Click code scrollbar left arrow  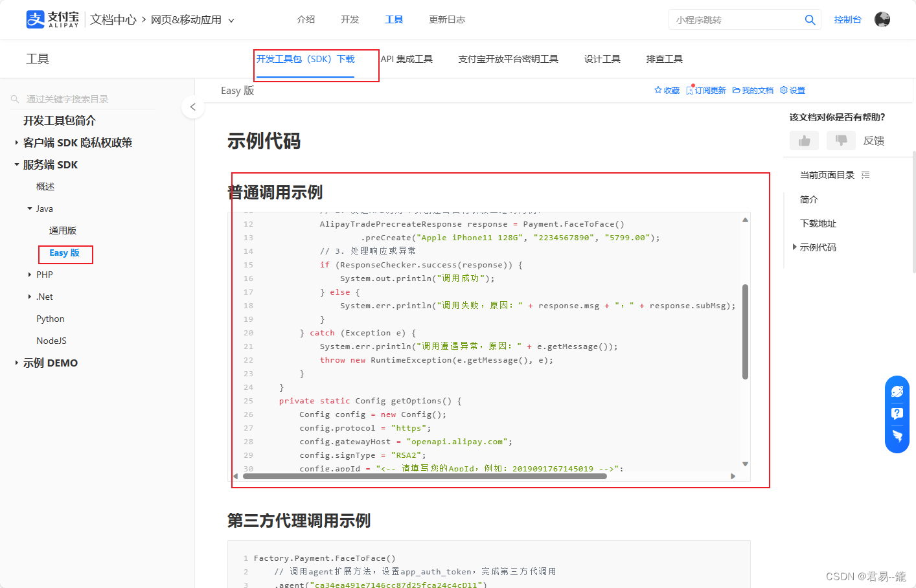pos(236,476)
